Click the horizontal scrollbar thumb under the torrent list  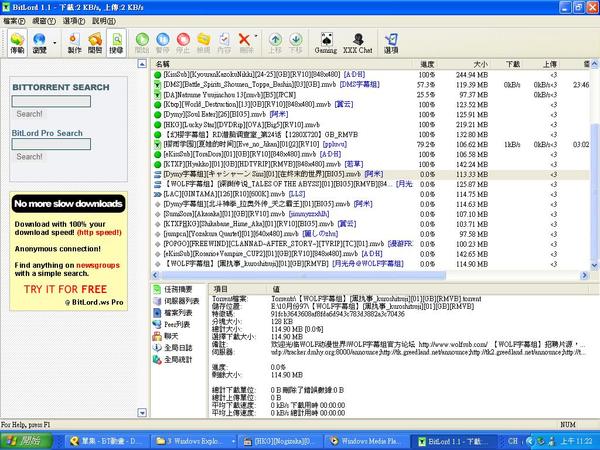click(303, 275)
